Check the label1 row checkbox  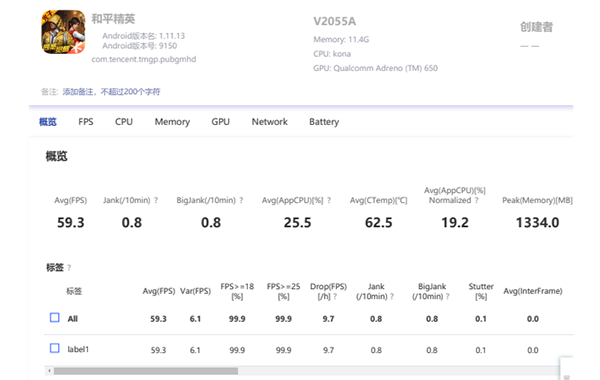coord(55,348)
